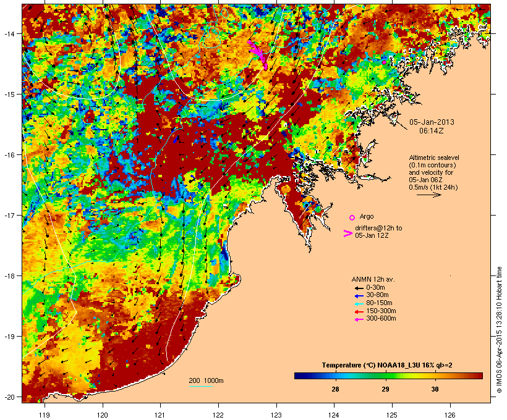Screen dimensions: 507x420
Task: Click the latitude label -17
Action: click(9, 216)
